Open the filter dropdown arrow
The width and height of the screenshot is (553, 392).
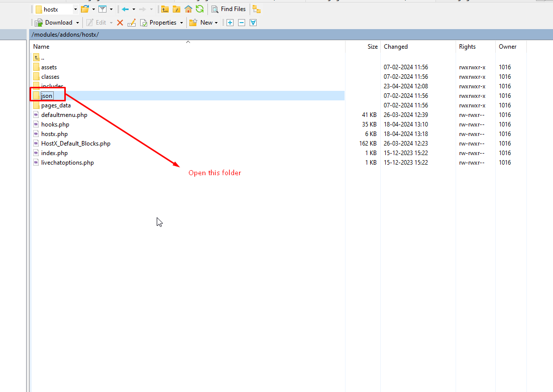click(x=111, y=10)
